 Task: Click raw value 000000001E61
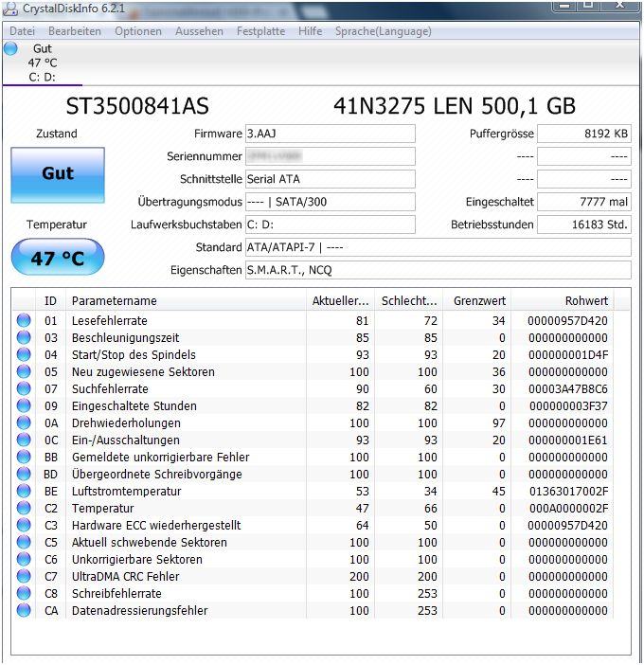coord(568,440)
